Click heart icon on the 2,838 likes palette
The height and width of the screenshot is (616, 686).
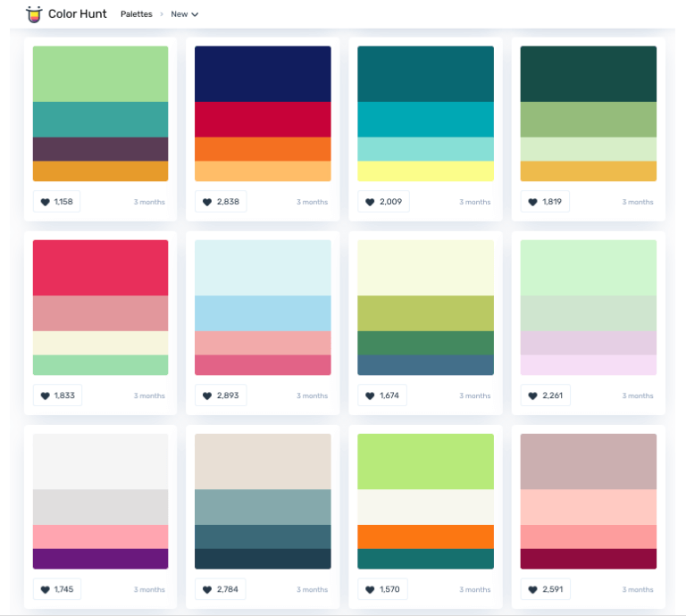pos(207,202)
